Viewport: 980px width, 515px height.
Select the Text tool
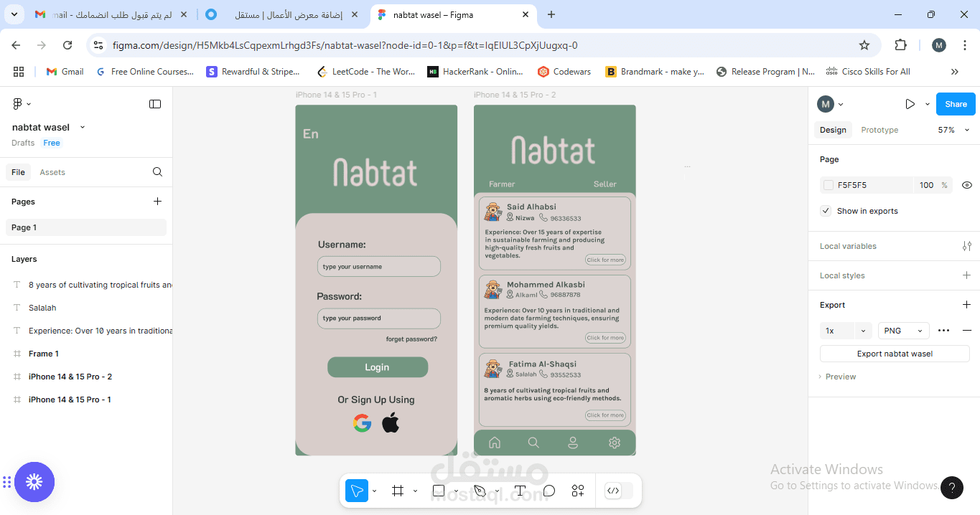(520, 491)
